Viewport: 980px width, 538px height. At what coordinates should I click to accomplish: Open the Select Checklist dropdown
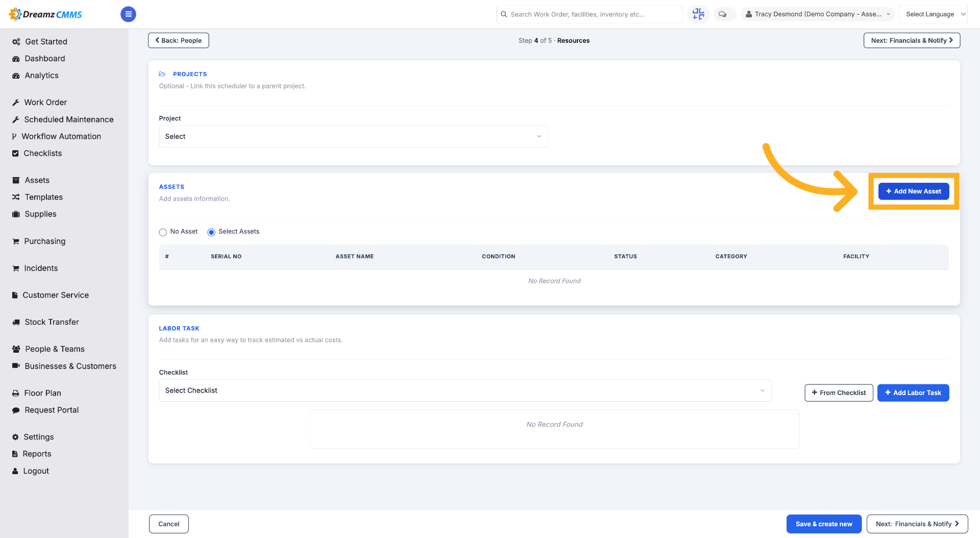[x=465, y=390]
